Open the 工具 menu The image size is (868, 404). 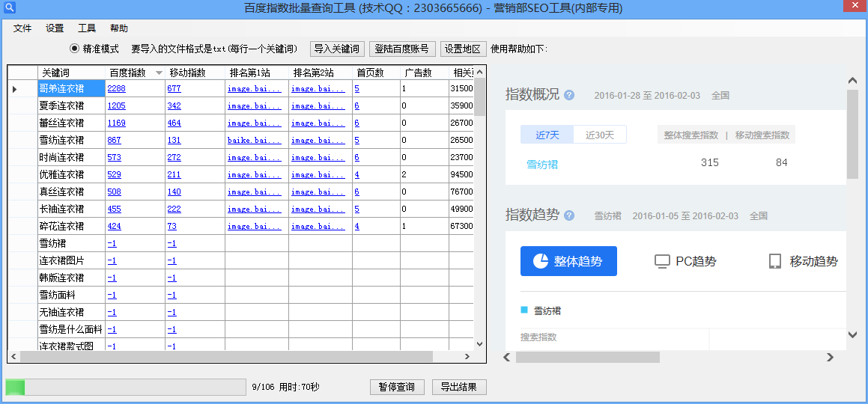87,28
